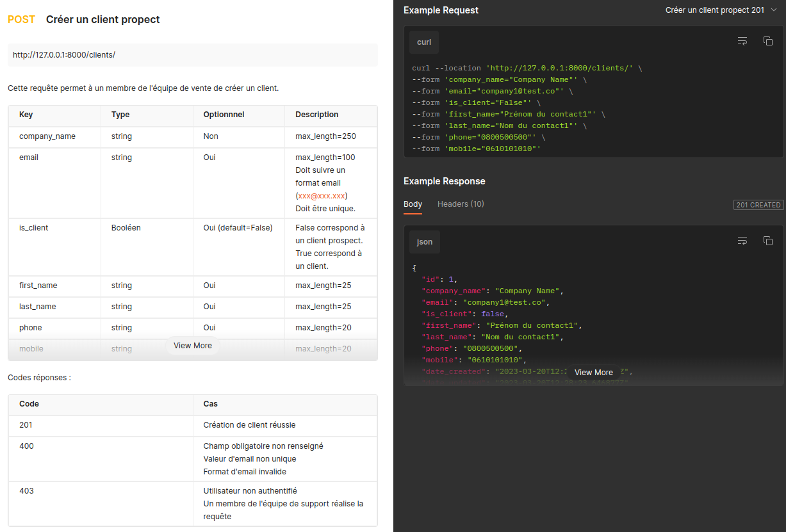Open the Headers (10) tab
Screen dimensions: 786x532
point(461,204)
